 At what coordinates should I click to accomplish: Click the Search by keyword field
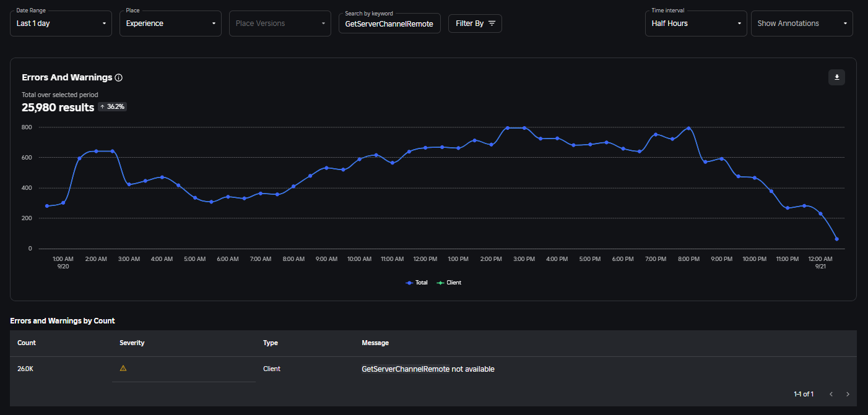[389, 24]
